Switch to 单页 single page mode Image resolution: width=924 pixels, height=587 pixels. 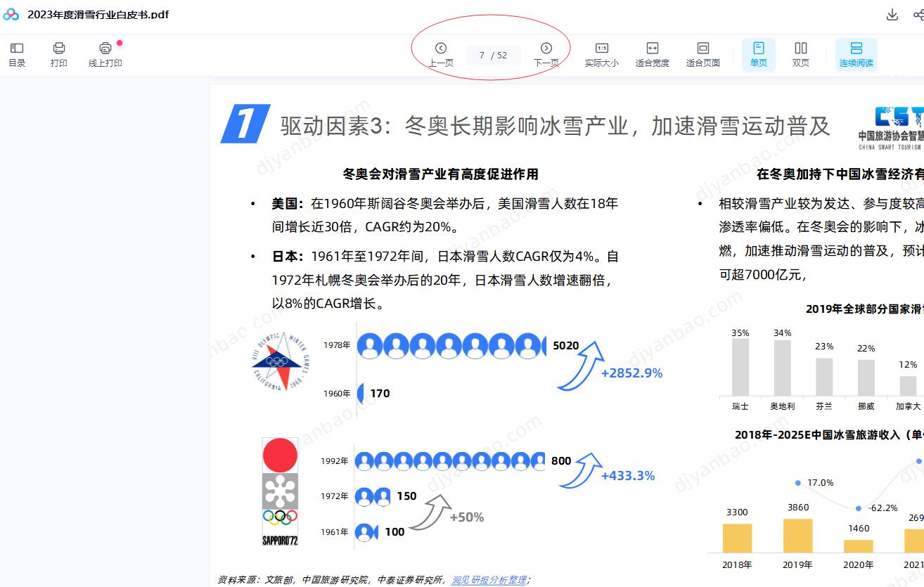(759, 54)
